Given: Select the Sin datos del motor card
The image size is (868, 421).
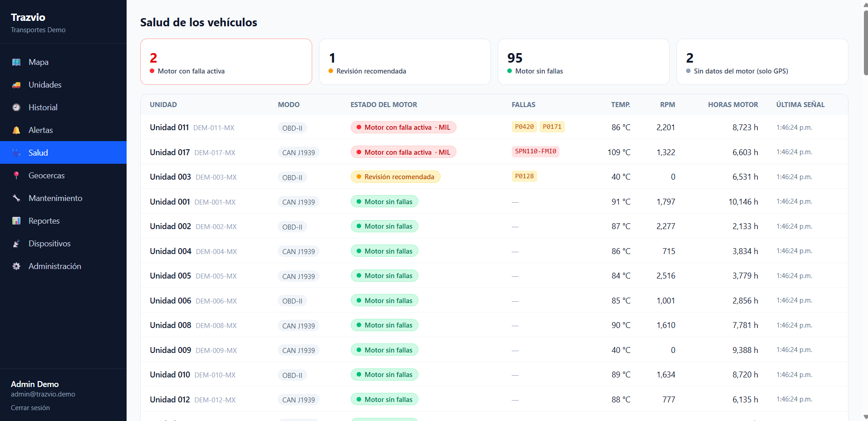Looking at the screenshot, I should point(762,62).
